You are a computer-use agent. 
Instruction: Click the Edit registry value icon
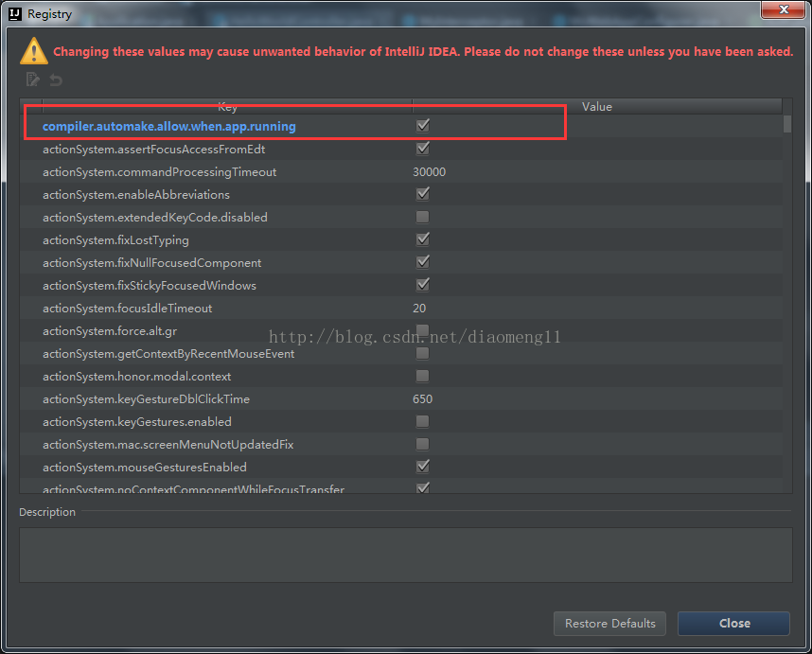(x=32, y=80)
